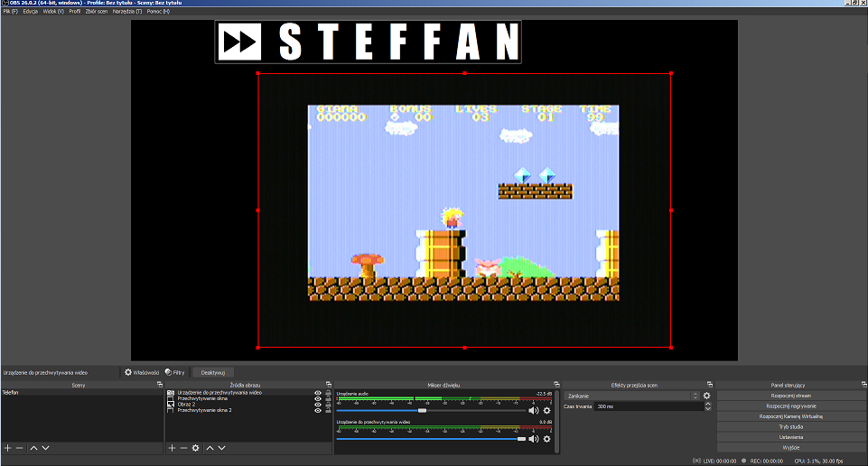
Task: Toggle lock for Urządzenie do przechwytywania wideo source
Action: (328, 393)
